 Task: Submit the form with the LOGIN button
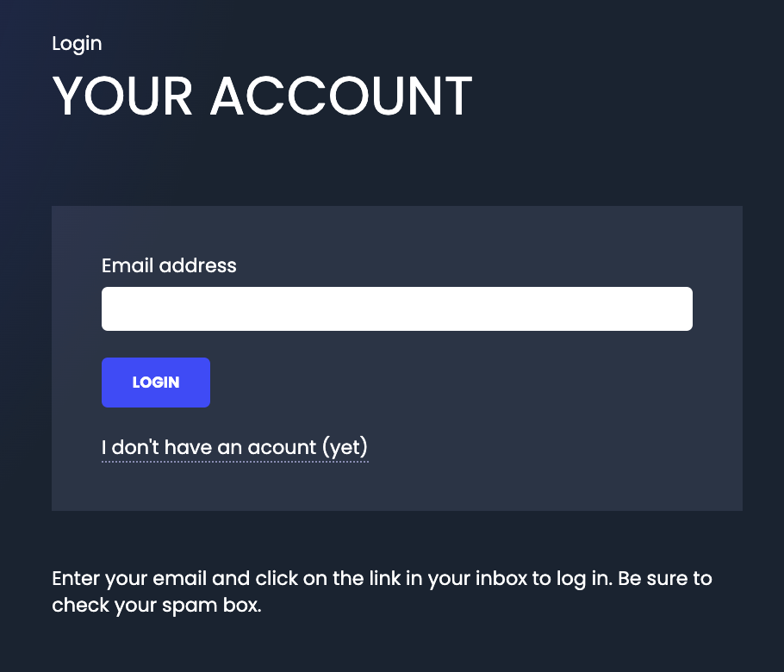pyautogui.click(x=156, y=383)
